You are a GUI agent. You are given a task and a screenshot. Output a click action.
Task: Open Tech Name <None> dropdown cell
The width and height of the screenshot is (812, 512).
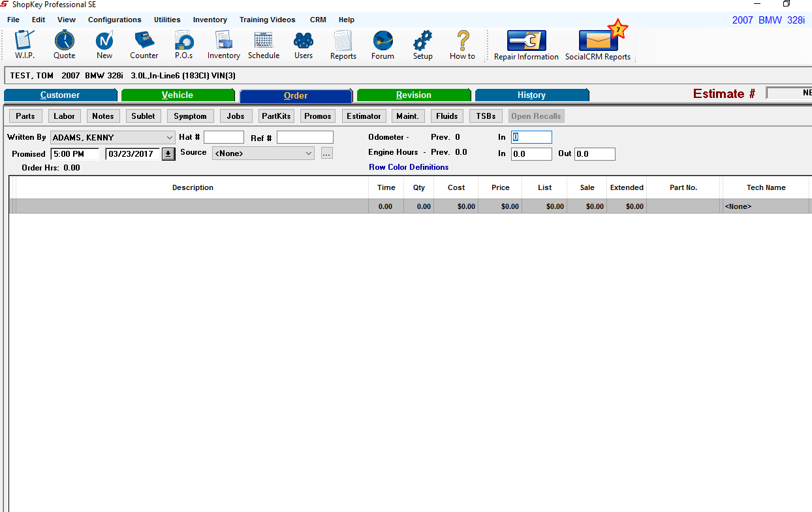[x=766, y=206]
